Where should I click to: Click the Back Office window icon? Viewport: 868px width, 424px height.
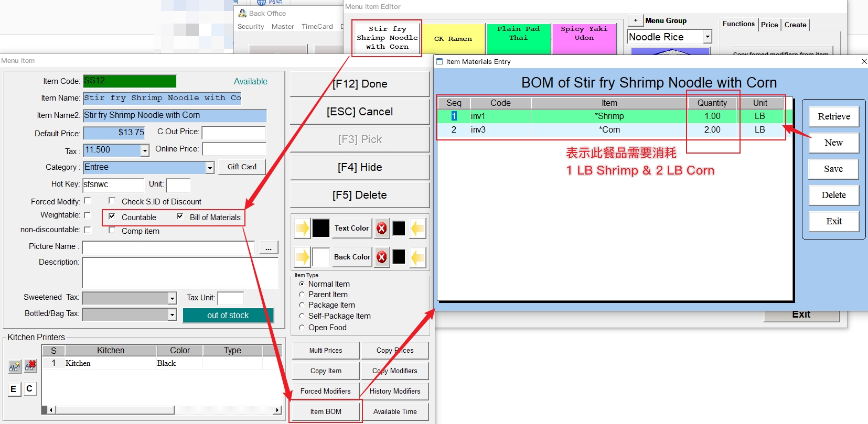(x=242, y=13)
